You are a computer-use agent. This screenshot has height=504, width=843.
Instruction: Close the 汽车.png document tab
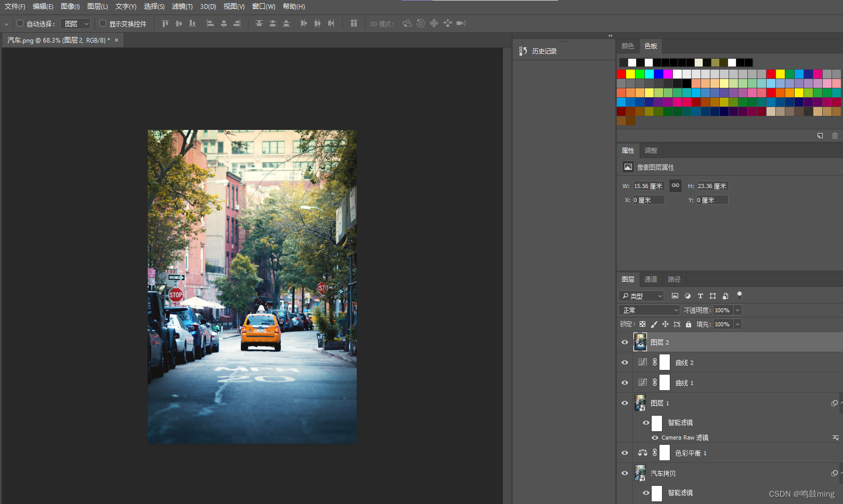[116, 40]
